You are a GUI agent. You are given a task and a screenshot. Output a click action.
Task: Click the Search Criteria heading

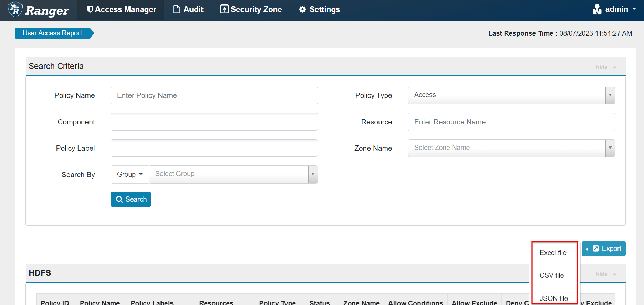click(56, 66)
